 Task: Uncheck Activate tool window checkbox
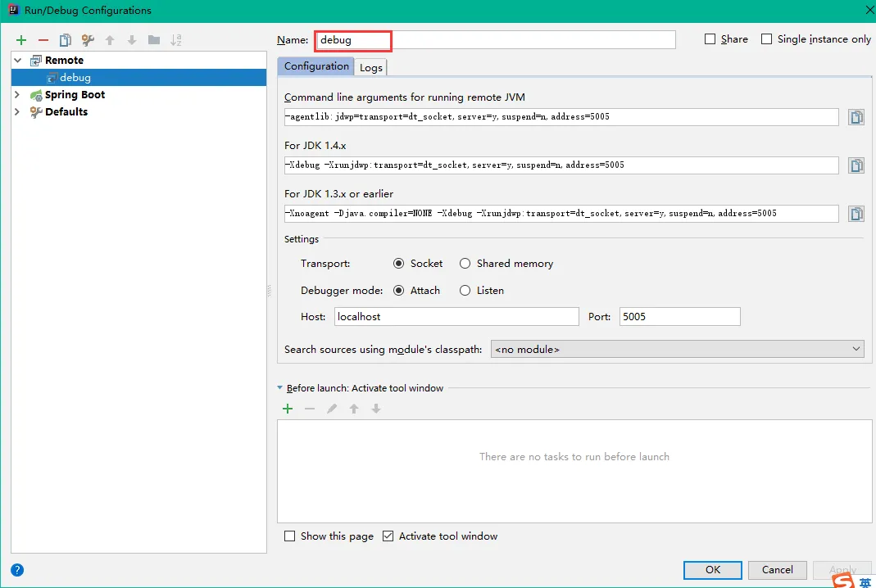[388, 536]
